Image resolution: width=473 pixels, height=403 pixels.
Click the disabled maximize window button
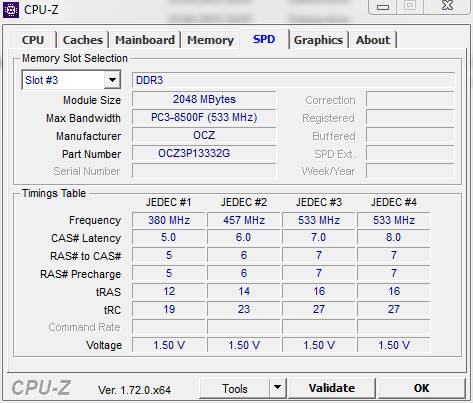[x=410, y=6]
